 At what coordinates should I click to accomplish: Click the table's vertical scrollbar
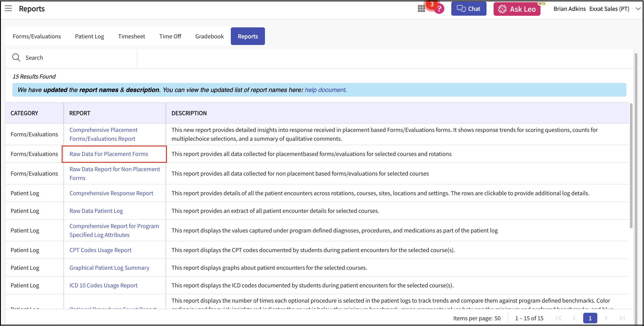pyautogui.click(x=631, y=165)
